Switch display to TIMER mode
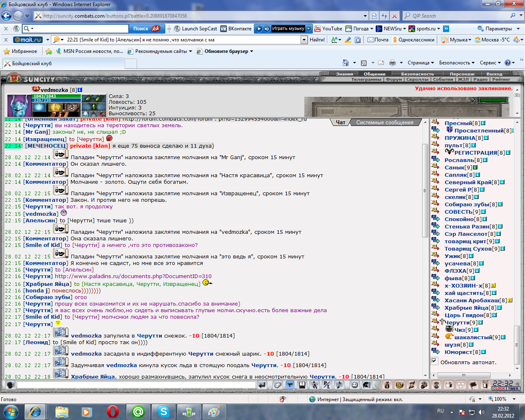This screenshot has height=420, width=525. (513, 388)
